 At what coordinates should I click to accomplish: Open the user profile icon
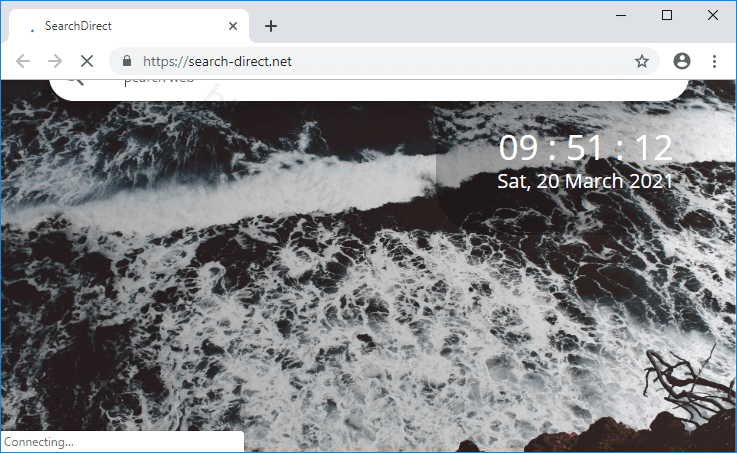682,61
